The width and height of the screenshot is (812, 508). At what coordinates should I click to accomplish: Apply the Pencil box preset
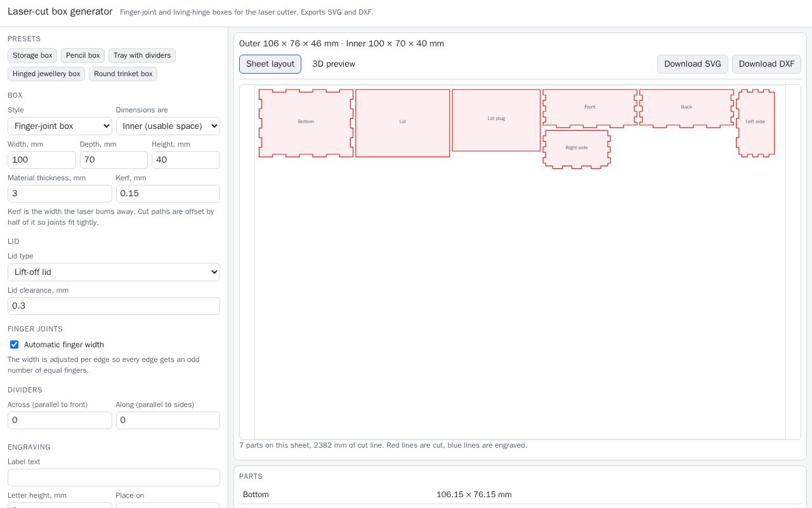coord(82,56)
